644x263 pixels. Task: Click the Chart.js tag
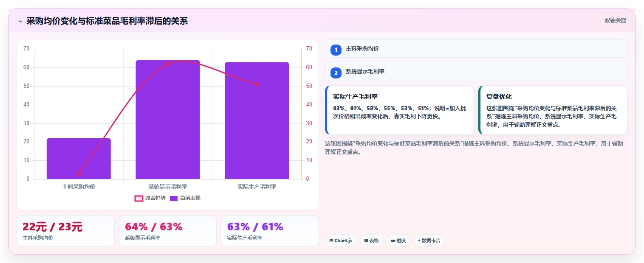[x=341, y=241]
